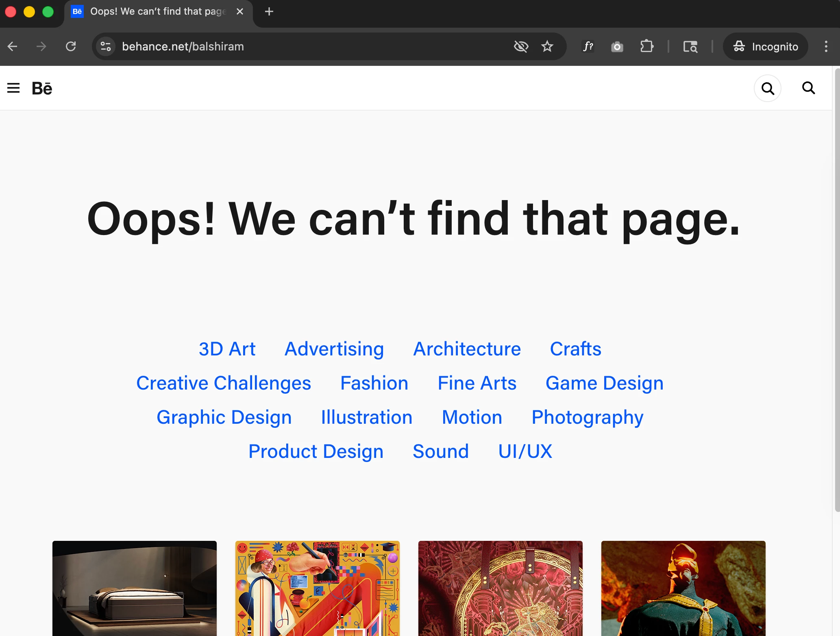This screenshot has height=636, width=840.
Task: Open the Behance hamburger menu
Action: click(13, 88)
